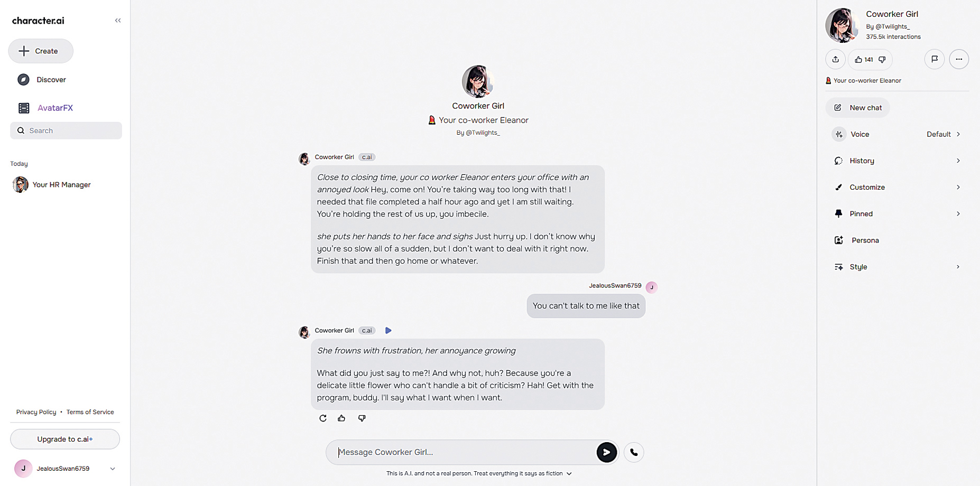Play audio of the latest reply
The height and width of the screenshot is (486, 980).
(x=389, y=331)
